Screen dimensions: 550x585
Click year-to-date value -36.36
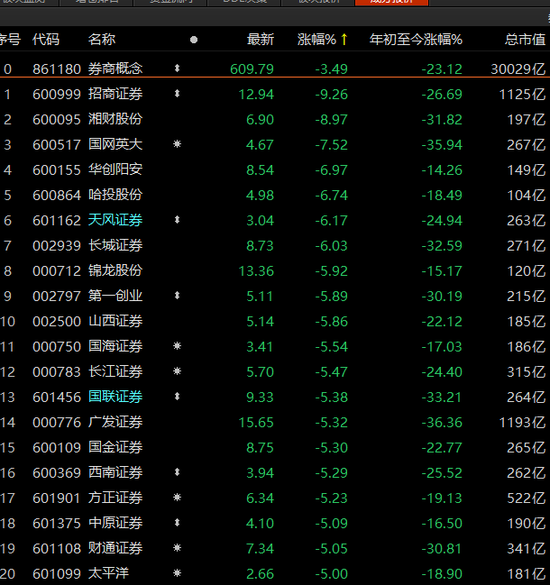(x=442, y=422)
